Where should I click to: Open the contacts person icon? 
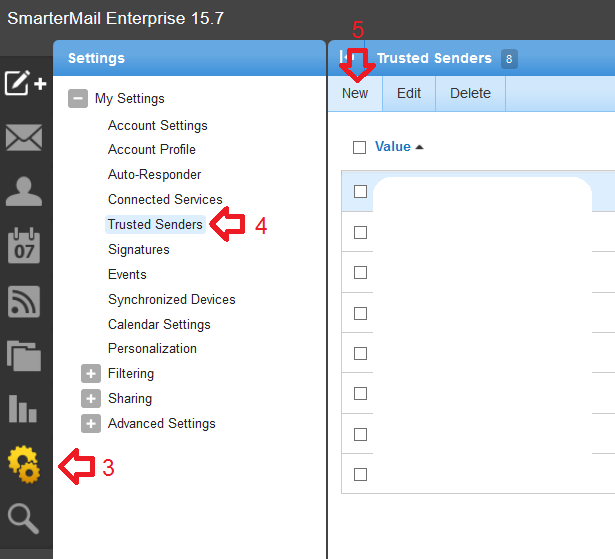24,191
